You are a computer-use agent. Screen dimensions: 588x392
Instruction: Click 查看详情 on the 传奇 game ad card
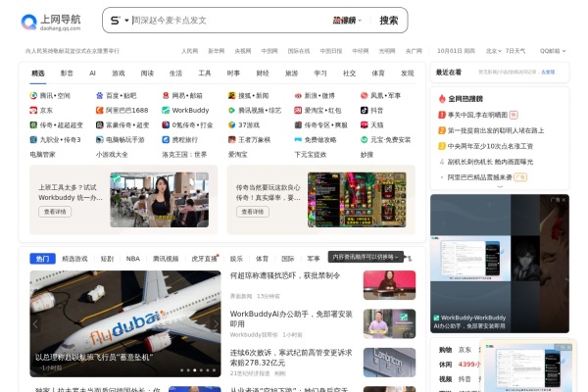tap(253, 212)
